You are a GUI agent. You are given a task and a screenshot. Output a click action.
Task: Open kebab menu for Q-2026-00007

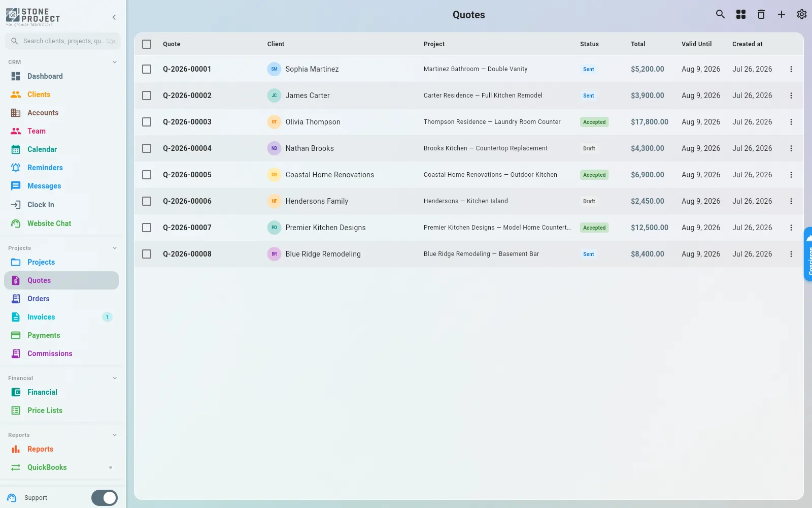(791, 228)
